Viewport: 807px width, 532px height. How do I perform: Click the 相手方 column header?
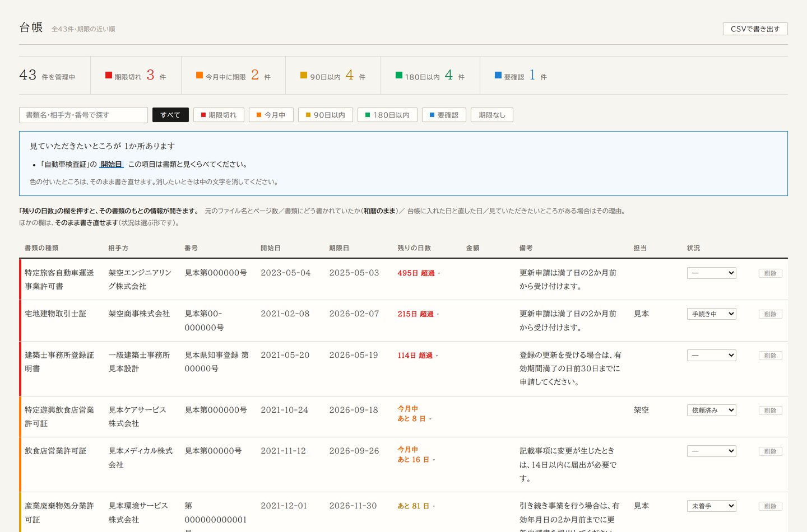(118, 248)
